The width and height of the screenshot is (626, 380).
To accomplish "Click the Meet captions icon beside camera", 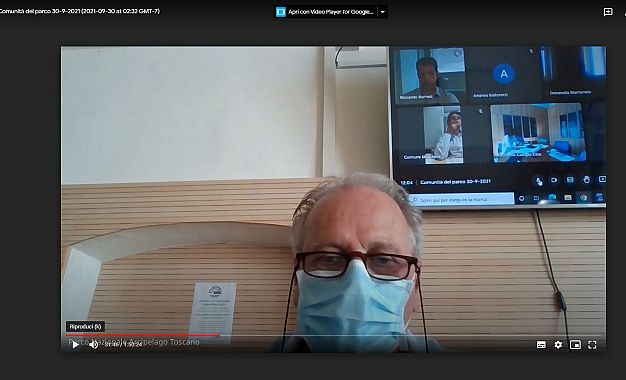I will 570,180.
